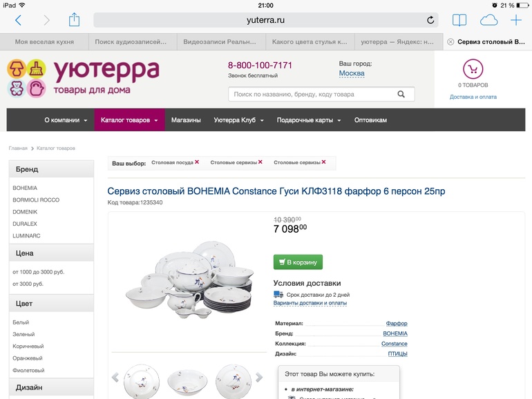Add a new tab with plus icon

[x=516, y=20]
